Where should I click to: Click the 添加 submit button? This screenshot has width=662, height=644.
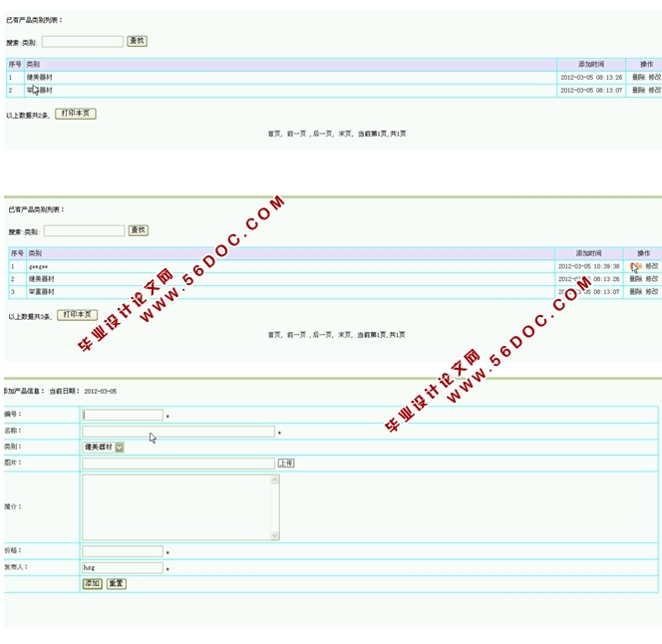tap(92, 583)
